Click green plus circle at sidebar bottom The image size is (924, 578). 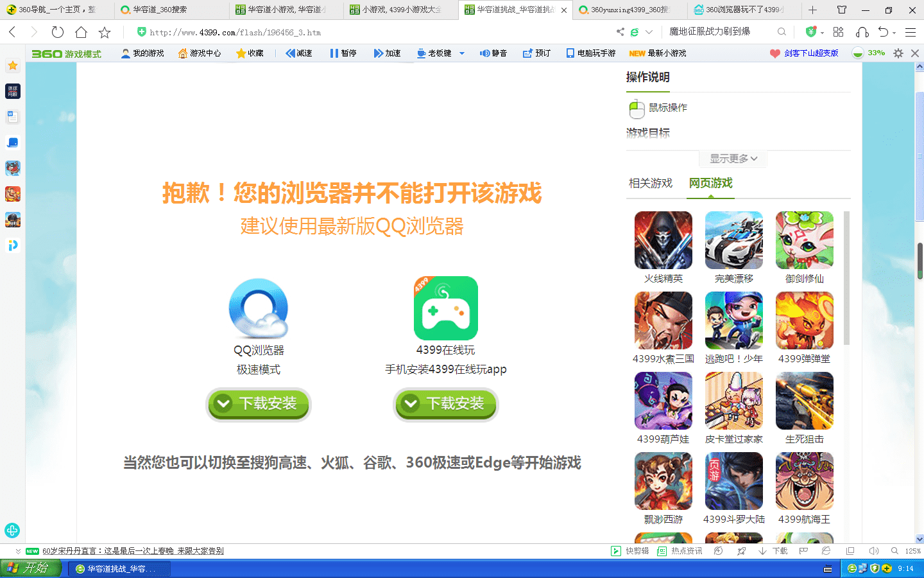(12, 530)
